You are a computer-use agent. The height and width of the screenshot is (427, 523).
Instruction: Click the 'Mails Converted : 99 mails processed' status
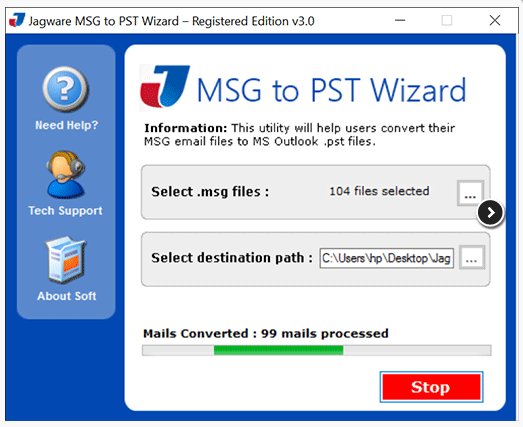266,333
